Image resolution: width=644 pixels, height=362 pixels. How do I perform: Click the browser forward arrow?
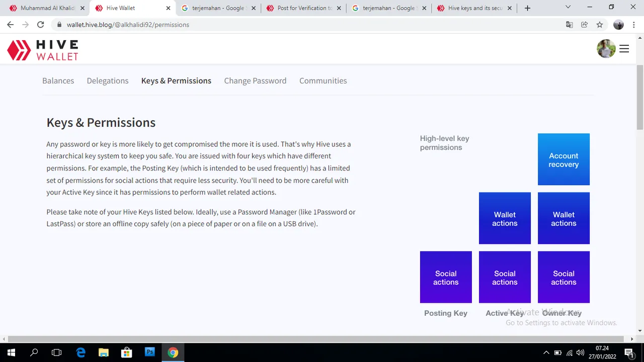25,25
